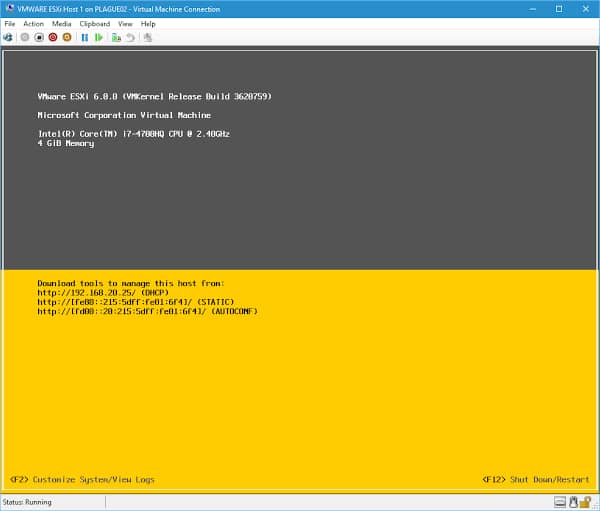Click the fd00 AUTOCONF IPv6 address line
This screenshot has width=600, height=511.
click(x=148, y=311)
